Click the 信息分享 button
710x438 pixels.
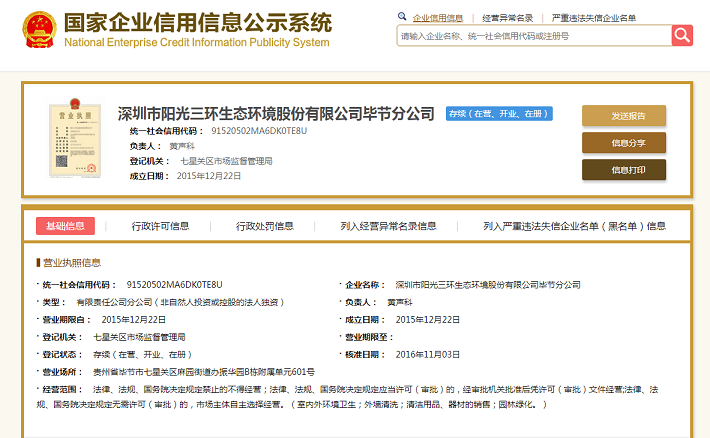tap(623, 143)
